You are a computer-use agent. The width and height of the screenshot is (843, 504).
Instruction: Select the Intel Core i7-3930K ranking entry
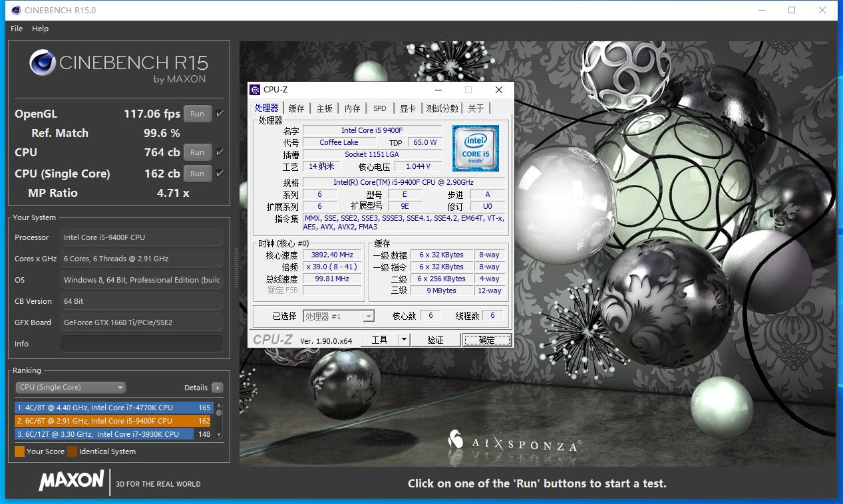[x=112, y=434]
